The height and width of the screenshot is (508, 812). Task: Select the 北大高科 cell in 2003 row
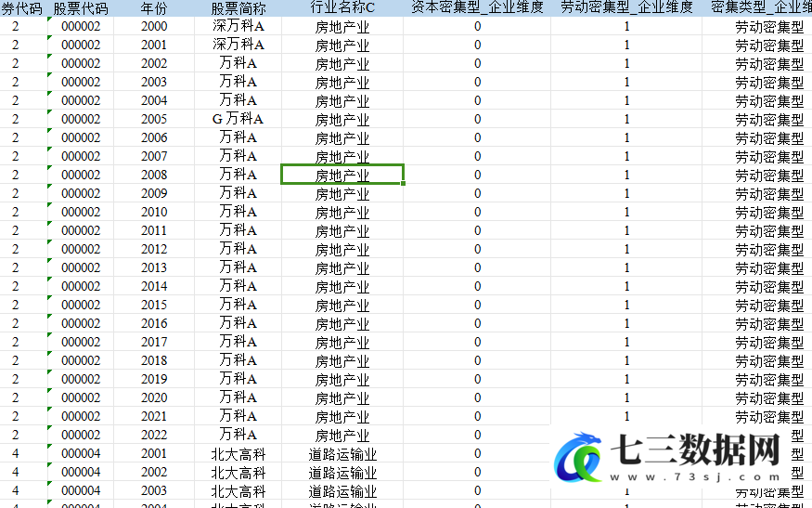238,491
